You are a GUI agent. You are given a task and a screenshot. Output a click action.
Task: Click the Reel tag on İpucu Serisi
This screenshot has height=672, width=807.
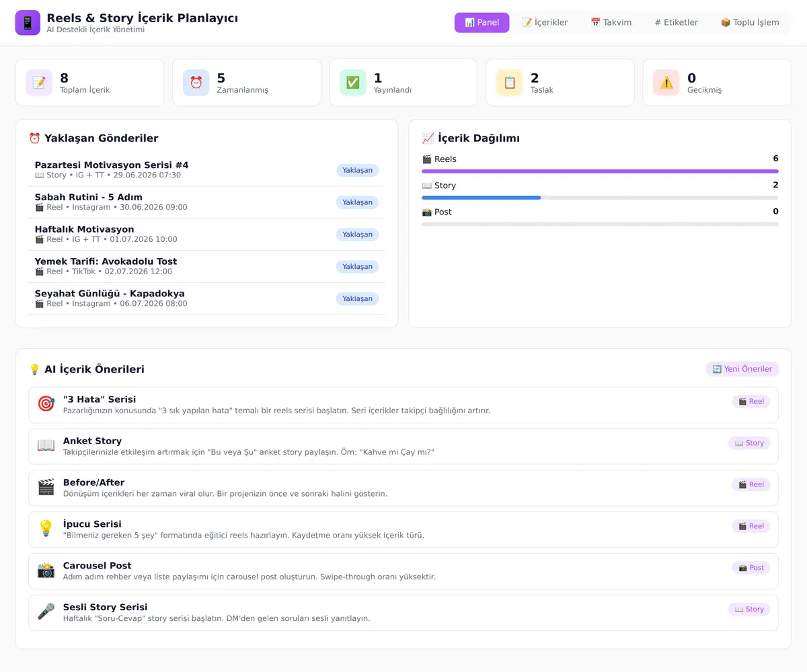(751, 526)
